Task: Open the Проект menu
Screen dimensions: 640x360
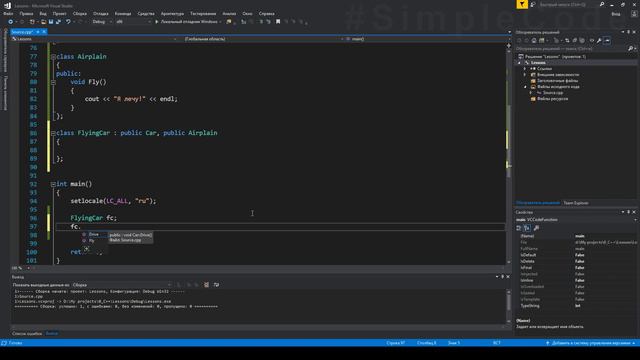Action: click(x=59, y=13)
